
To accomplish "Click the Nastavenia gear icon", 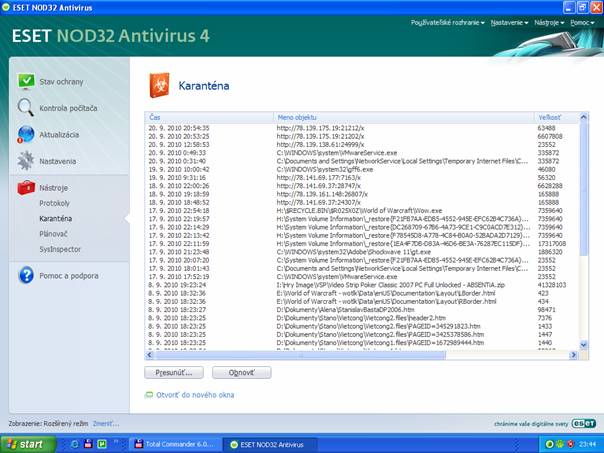I will [x=25, y=161].
